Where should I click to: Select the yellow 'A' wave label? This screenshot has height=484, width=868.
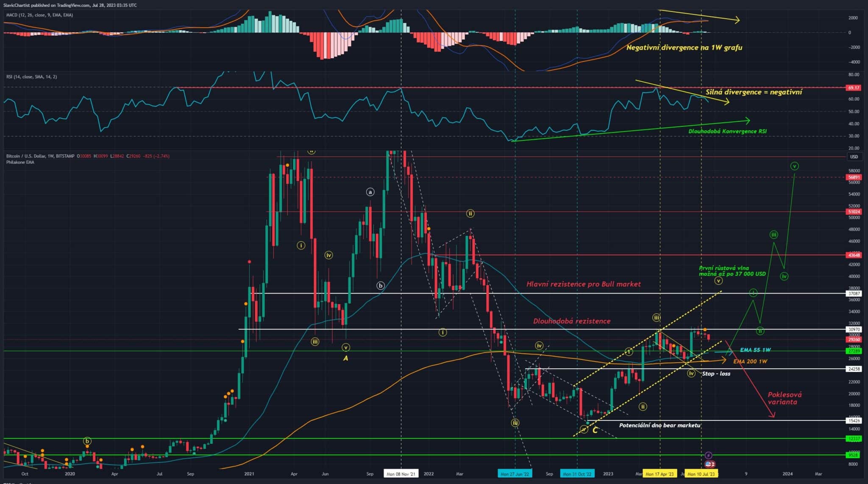click(345, 358)
